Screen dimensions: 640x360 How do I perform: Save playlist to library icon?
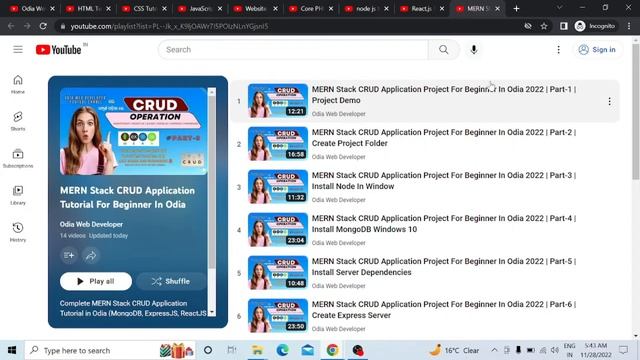click(x=69, y=256)
